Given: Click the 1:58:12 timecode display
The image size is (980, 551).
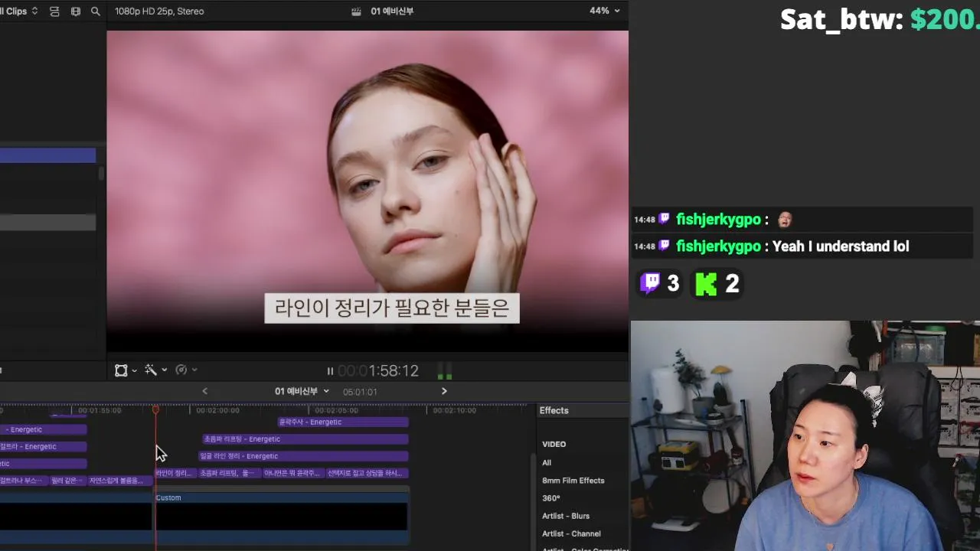Looking at the screenshot, I should pos(378,371).
